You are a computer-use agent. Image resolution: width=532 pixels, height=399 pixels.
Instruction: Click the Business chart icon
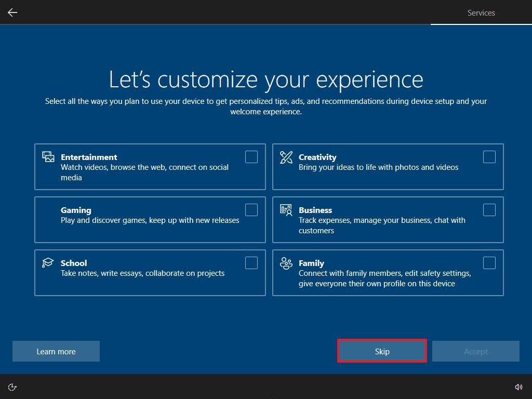pyautogui.click(x=286, y=209)
